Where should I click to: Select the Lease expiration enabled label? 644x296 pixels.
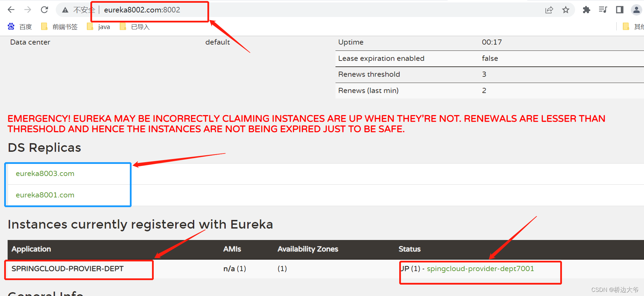click(381, 58)
